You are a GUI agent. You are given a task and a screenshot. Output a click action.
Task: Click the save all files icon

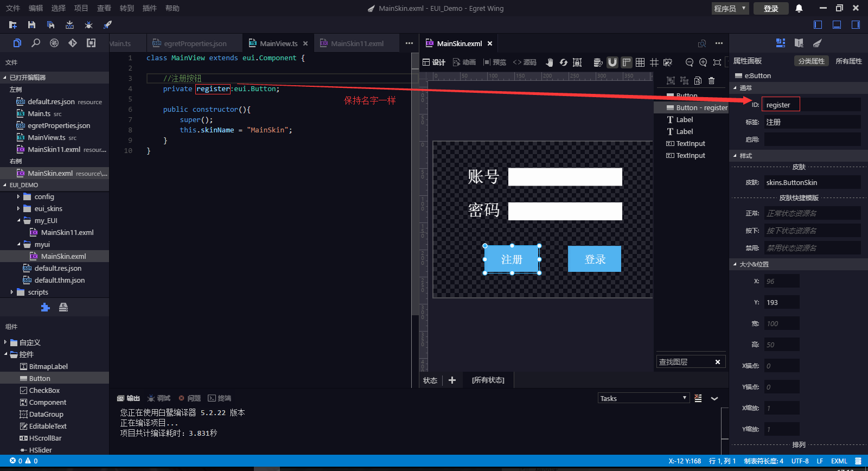pos(50,25)
